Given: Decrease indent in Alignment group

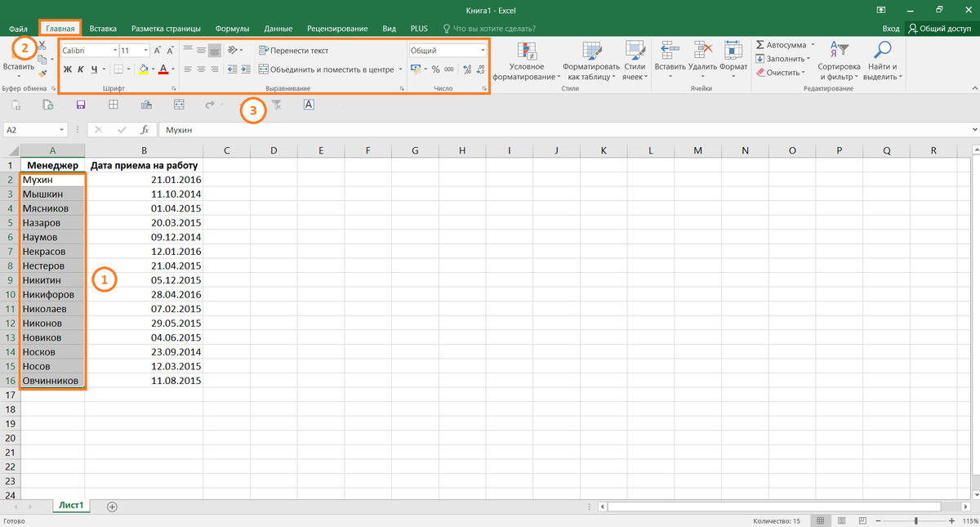Looking at the screenshot, I should (x=232, y=69).
